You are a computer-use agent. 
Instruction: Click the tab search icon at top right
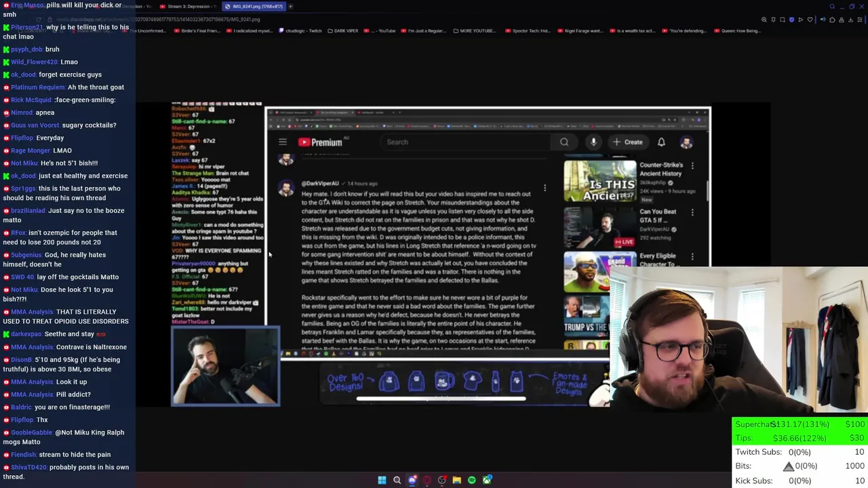(832, 7)
